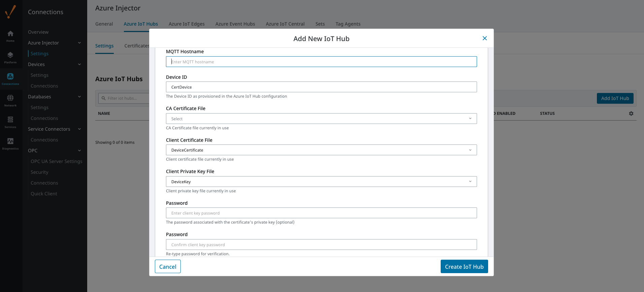Open the Network globe icon

(x=10, y=98)
